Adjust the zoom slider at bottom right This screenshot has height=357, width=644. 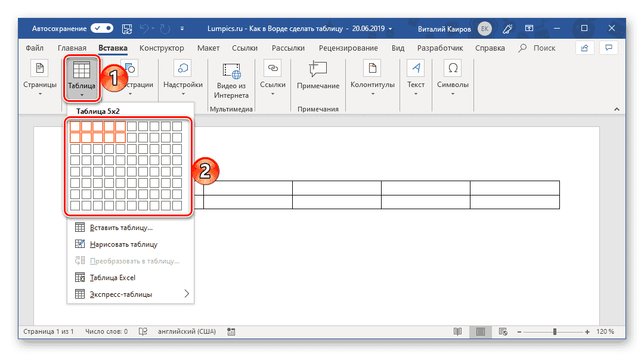click(x=554, y=331)
